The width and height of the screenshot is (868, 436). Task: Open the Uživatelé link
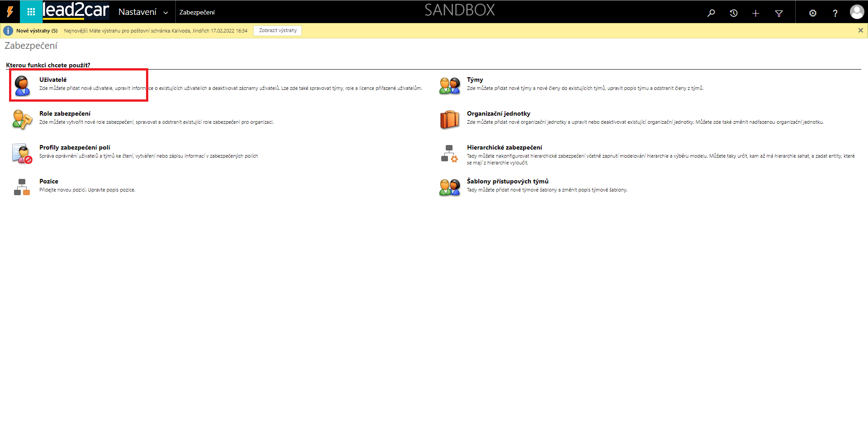pyautogui.click(x=53, y=80)
